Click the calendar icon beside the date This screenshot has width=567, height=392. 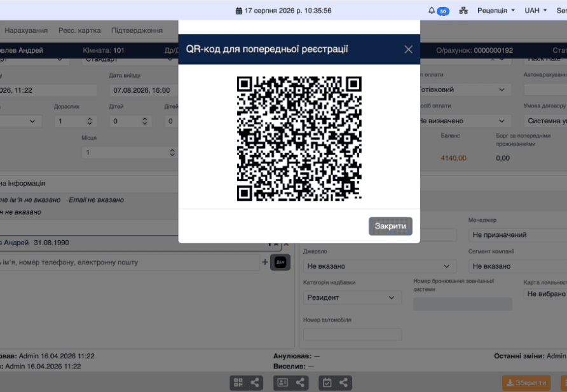point(238,11)
